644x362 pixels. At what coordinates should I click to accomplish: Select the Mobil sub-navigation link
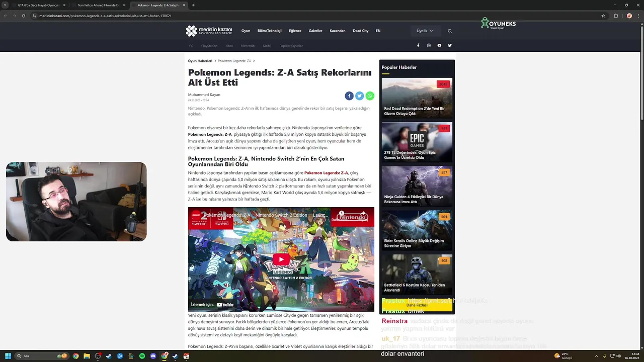tap(267, 46)
